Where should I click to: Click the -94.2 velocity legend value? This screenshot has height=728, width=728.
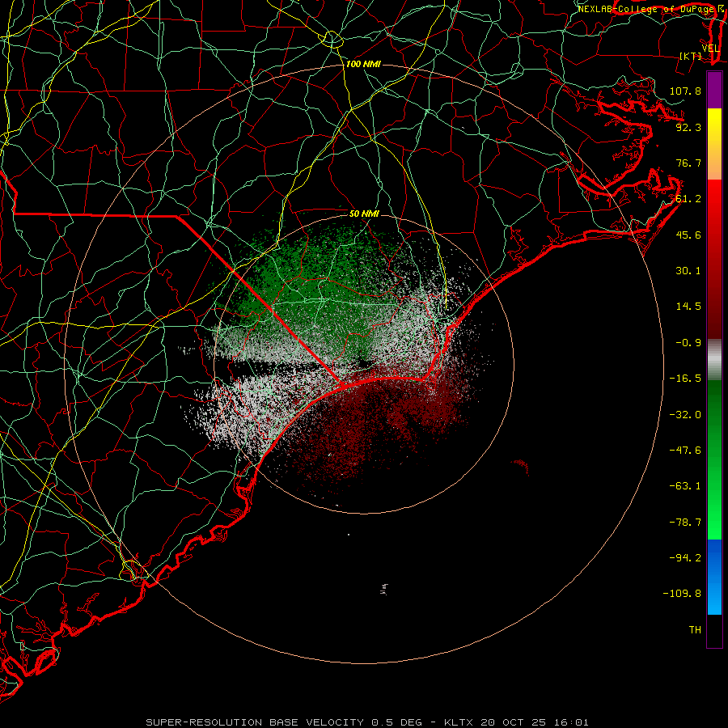685,557
